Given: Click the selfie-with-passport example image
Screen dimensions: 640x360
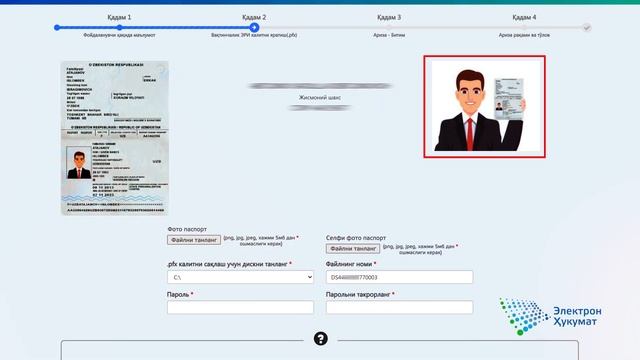Looking at the screenshot, I should 484,107.
